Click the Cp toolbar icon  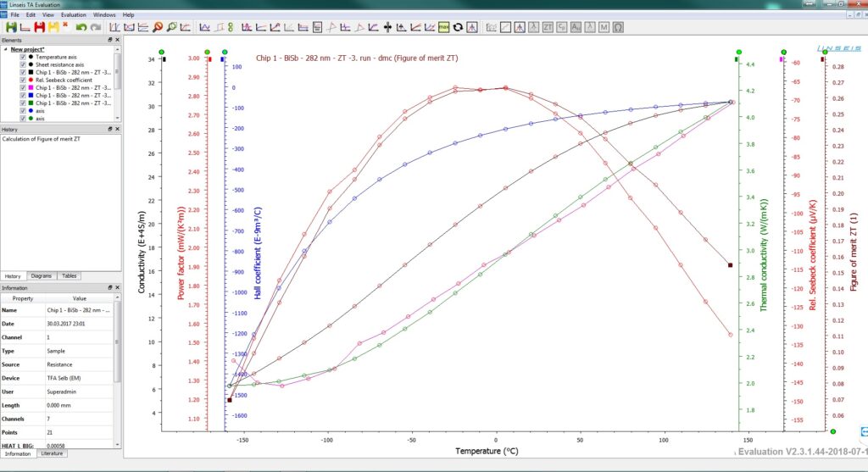pyautogui.click(x=562, y=27)
